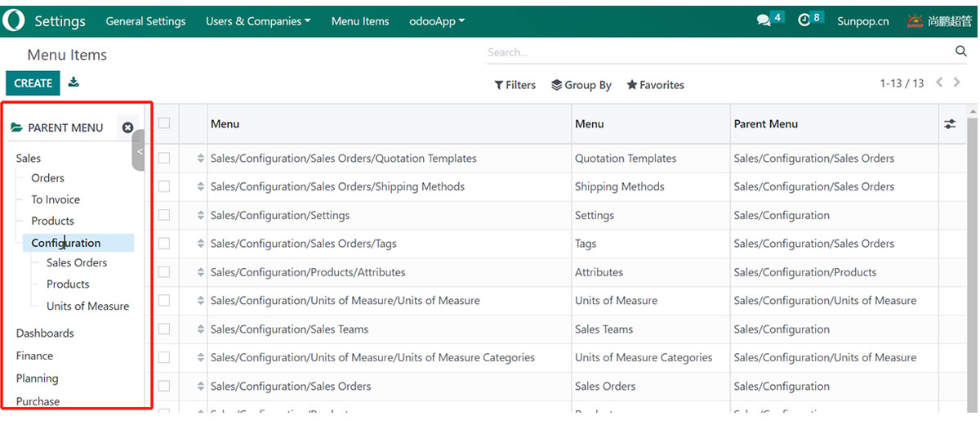Open Menu Items in the top bar

click(360, 21)
